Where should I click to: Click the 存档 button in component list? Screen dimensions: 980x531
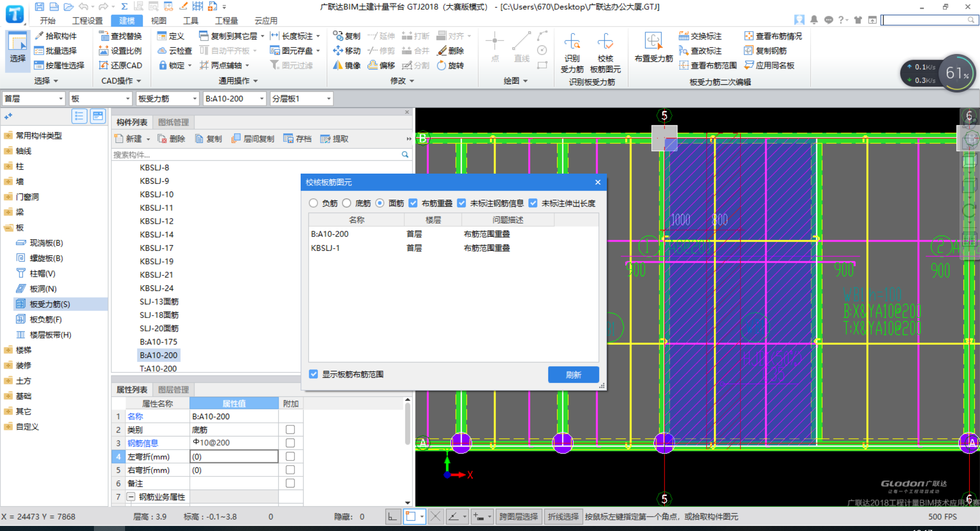pos(298,139)
